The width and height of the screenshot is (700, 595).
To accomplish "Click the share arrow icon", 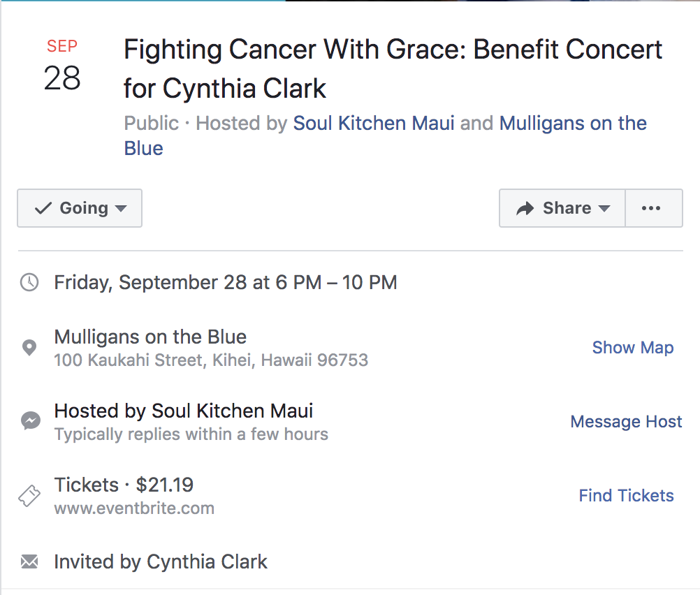I will click(525, 208).
